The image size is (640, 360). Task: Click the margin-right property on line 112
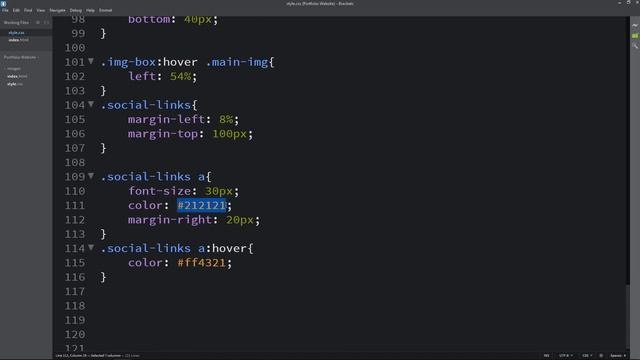[x=170, y=220]
